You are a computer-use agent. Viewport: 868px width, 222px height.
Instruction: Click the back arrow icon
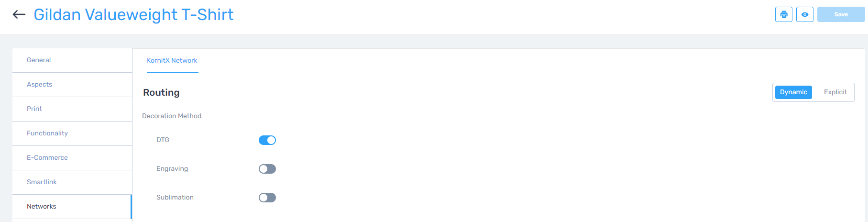[19, 14]
